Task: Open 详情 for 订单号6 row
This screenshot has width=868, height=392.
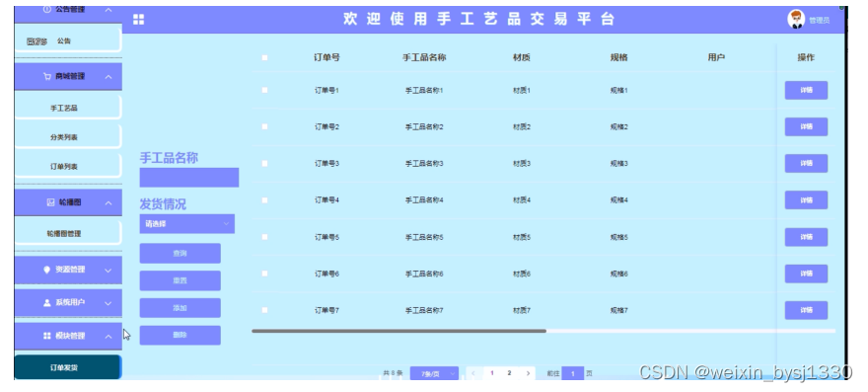Action: [x=806, y=274]
